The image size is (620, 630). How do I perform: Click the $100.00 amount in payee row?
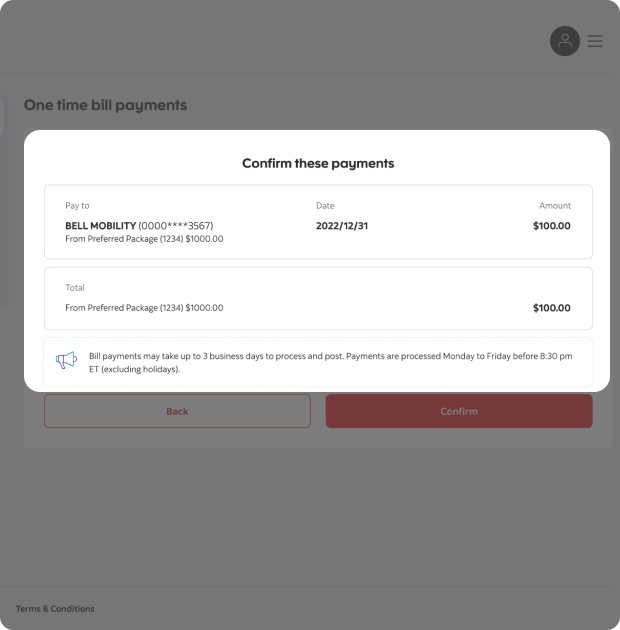551,226
